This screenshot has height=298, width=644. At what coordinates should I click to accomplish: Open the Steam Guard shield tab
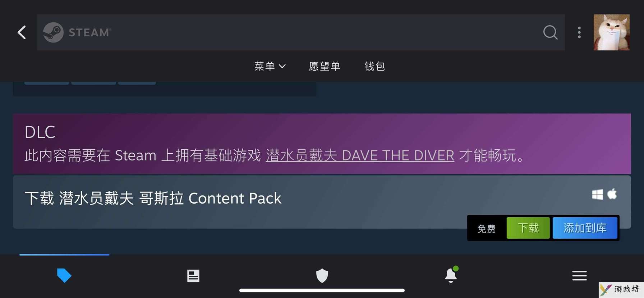(322, 276)
